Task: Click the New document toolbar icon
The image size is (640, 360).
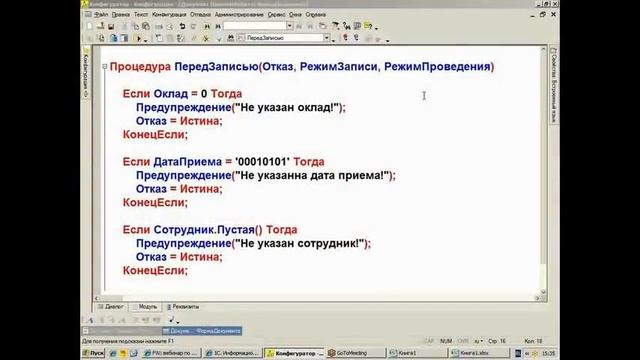Action: [90, 26]
